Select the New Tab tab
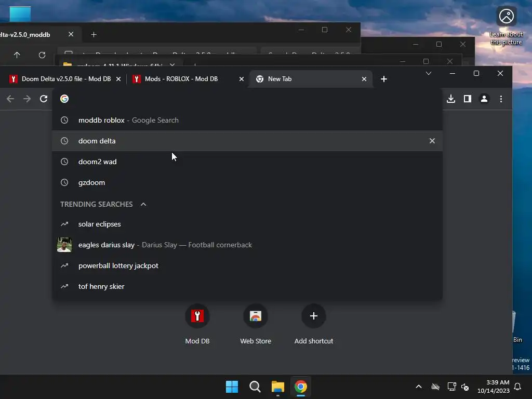This screenshot has width=532, height=399. coord(311,79)
